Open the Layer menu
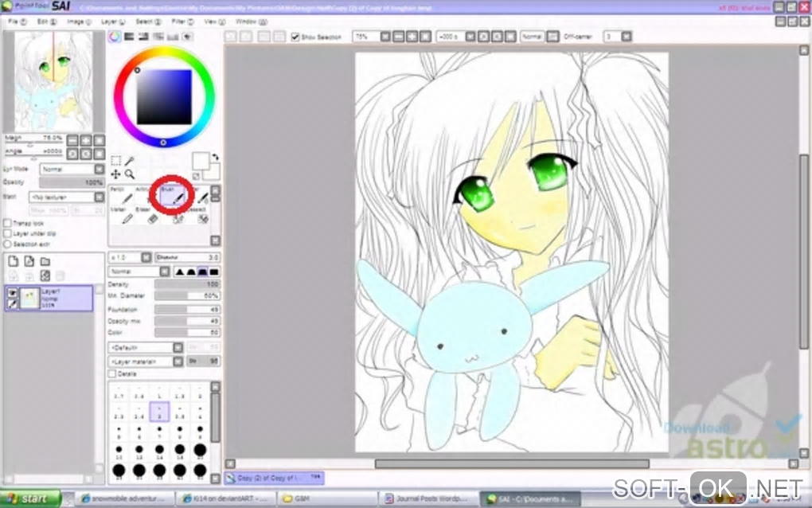Screen dimensions: 812x508 (113, 21)
